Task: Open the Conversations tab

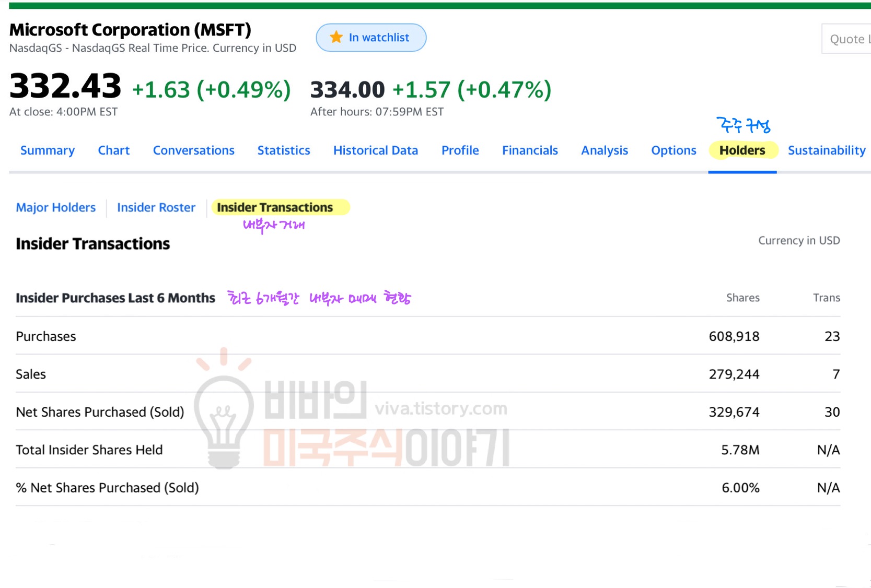Action: (194, 150)
